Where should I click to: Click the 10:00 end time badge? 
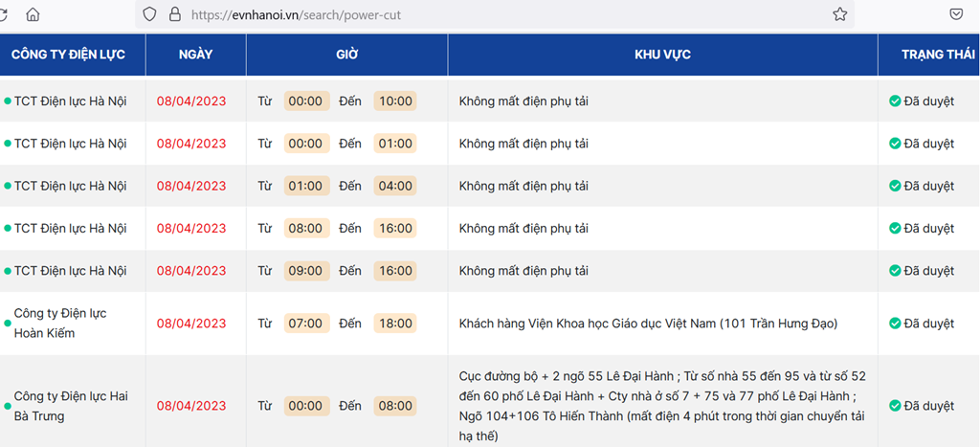coord(395,101)
